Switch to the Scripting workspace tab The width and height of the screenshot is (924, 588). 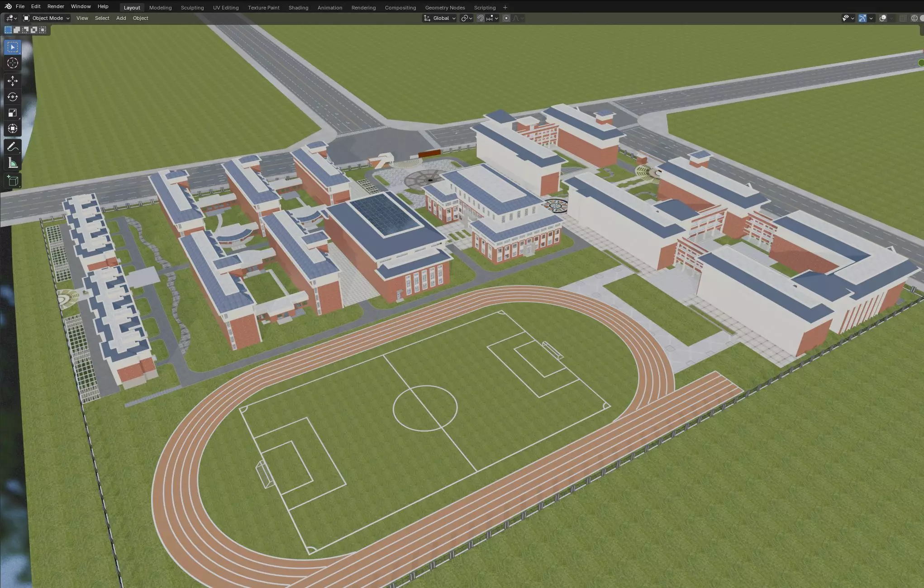[485, 8]
